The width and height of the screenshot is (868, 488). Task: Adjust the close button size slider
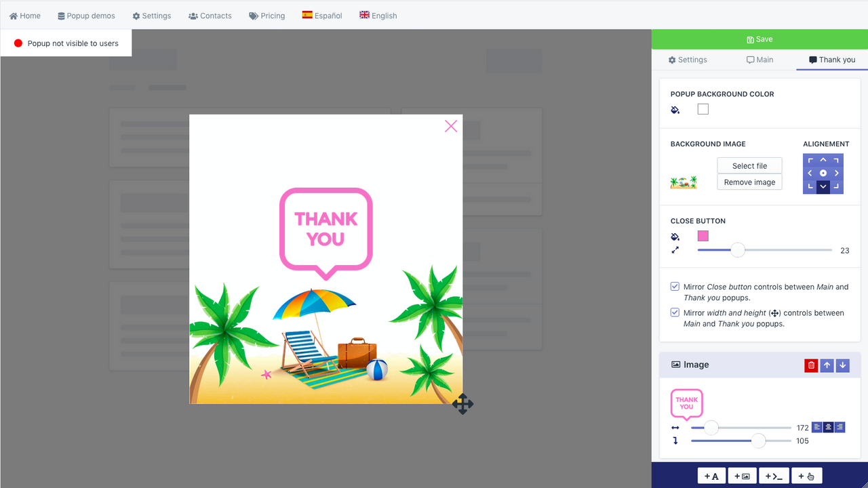pos(737,249)
